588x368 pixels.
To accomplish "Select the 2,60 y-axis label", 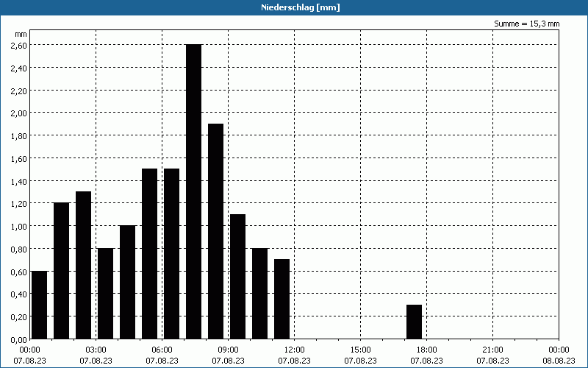I will [x=19, y=45].
